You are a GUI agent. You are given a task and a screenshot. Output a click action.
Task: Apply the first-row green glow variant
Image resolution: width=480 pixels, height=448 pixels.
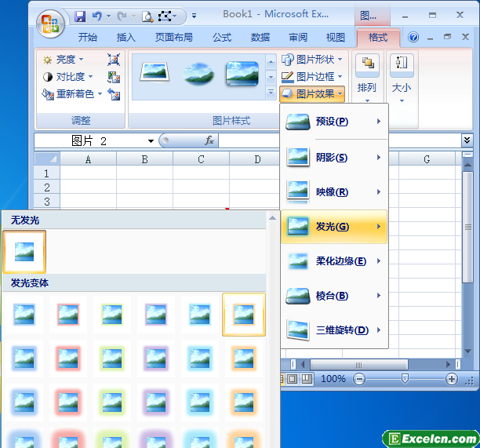(x=112, y=315)
